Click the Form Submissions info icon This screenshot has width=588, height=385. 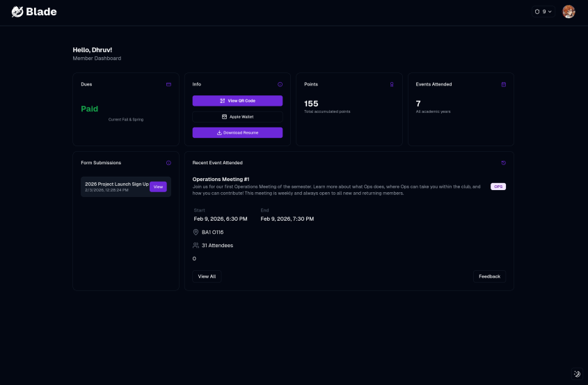(x=168, y=163)
